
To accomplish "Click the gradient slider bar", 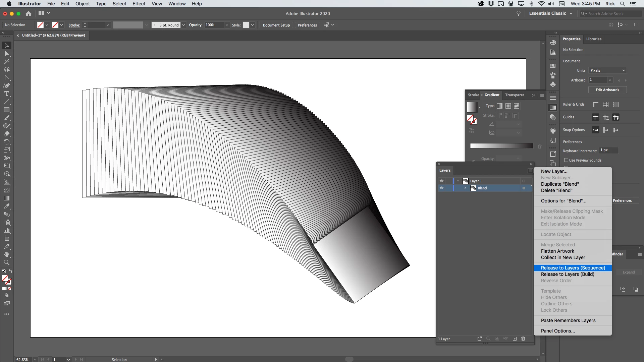I will 501,146.
